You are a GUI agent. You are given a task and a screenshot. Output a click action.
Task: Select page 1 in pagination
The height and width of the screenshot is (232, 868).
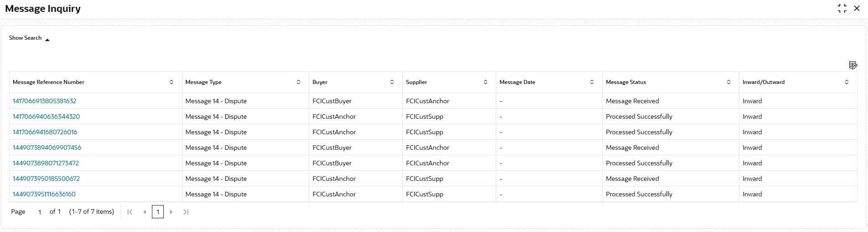click(158, 212)
